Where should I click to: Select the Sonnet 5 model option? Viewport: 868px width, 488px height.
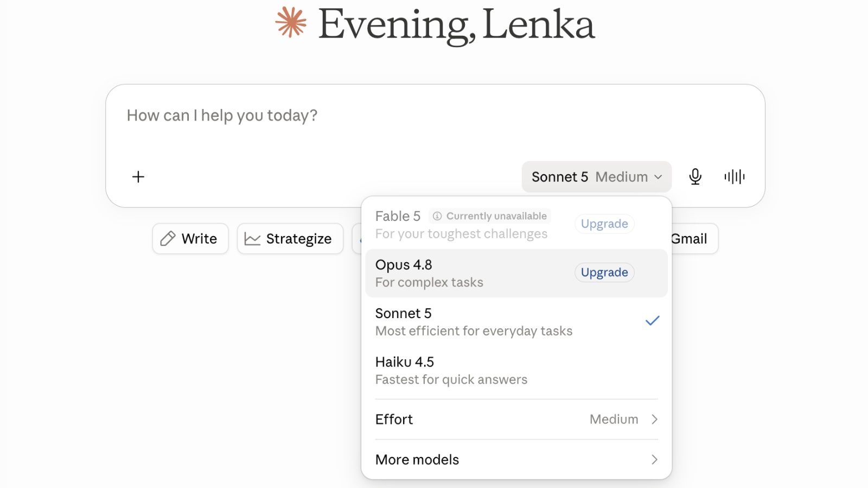point(516,322)
